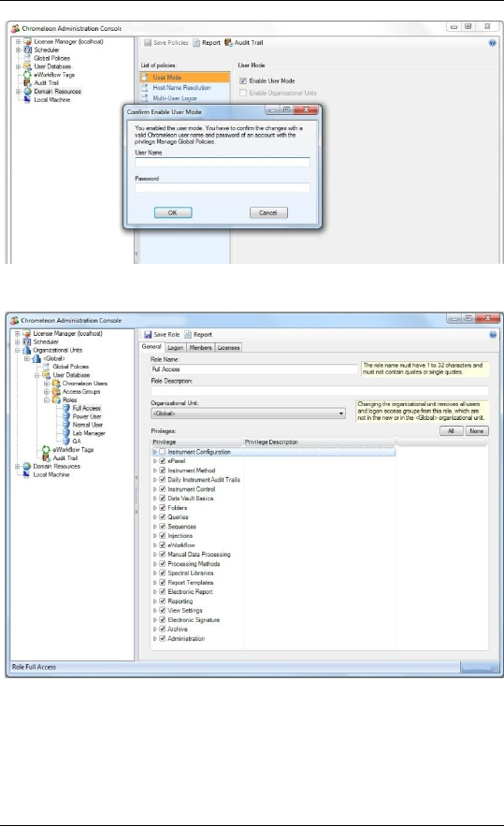Uncheck the Electronic Signature privilege
Image resolution: width=504 pixels, height=826 pixels.
[163, 620]
